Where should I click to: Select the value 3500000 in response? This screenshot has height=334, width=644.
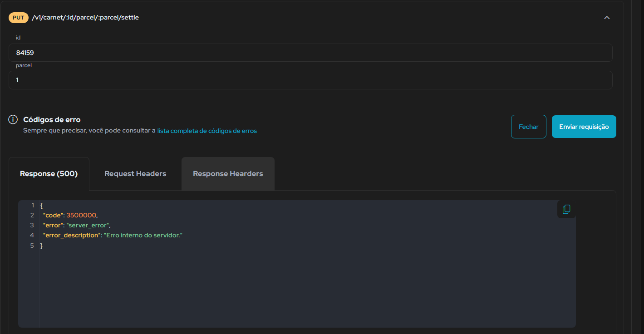81,215
